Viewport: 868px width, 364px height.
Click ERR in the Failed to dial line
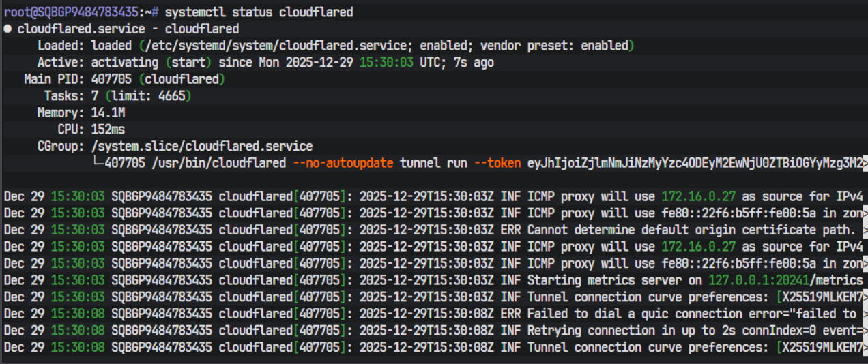pos(511,314)
